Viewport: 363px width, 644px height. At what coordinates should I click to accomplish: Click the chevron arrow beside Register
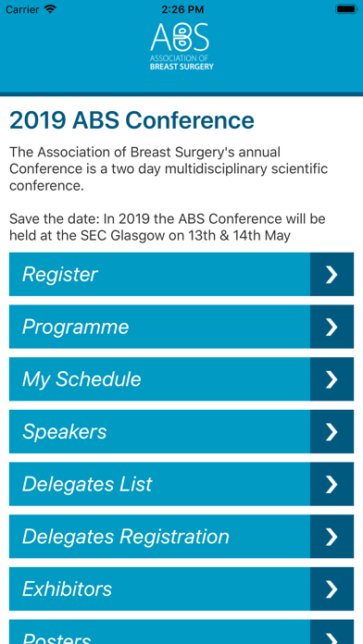point(332,275)
